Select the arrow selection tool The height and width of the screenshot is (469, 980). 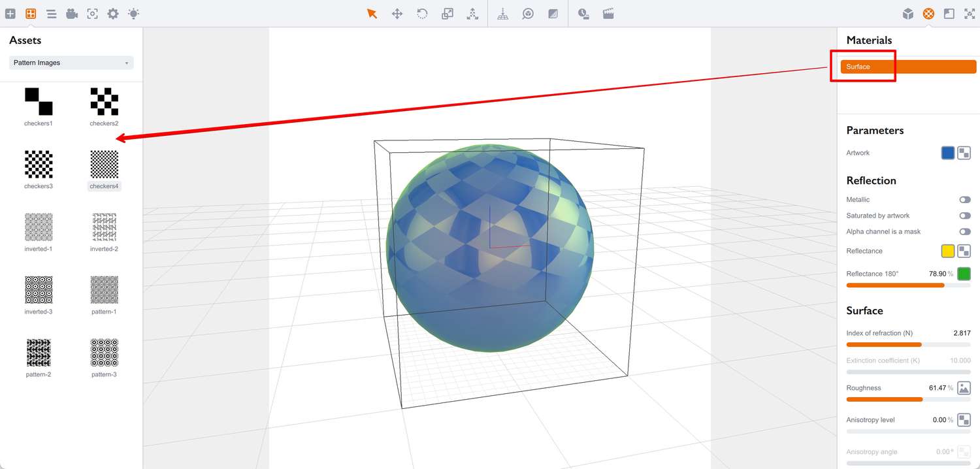tap(372, 14)
